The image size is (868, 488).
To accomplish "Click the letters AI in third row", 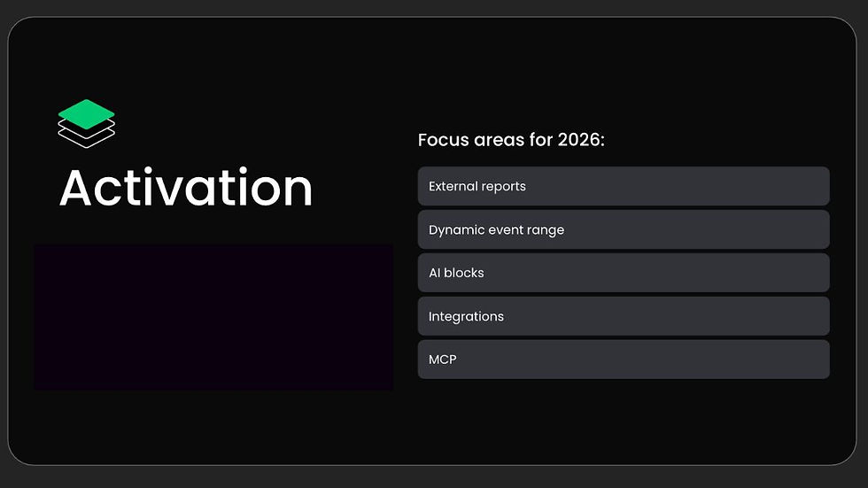I will coord(435,273).
